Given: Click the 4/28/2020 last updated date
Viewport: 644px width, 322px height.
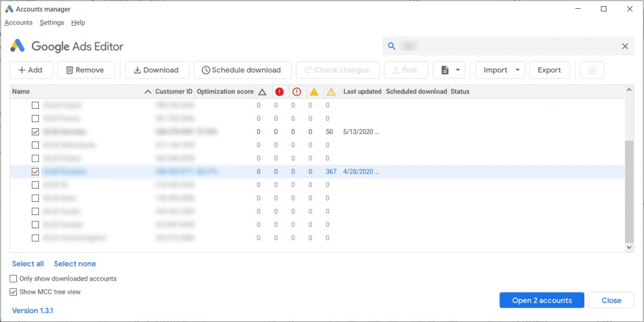Looking at the screenshot, I should click(x=361, y=172).
